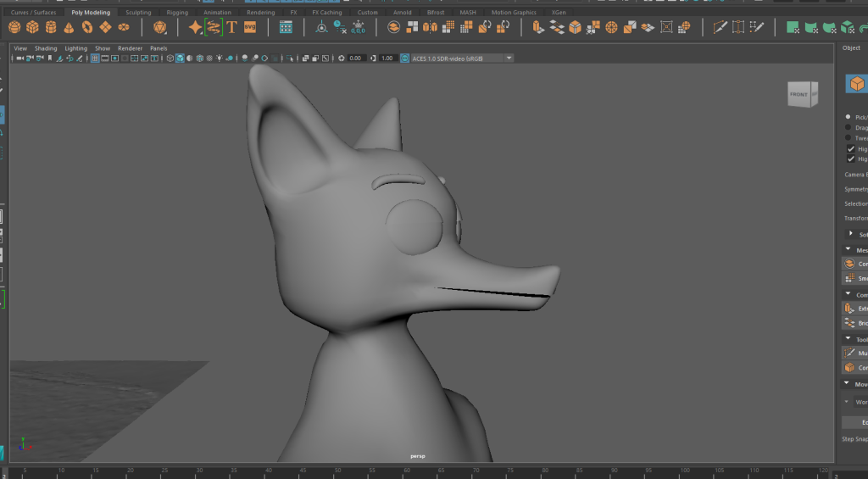Click the Extrude shelf icon
This screenshot has height=479, width=868.
(538, 27)
